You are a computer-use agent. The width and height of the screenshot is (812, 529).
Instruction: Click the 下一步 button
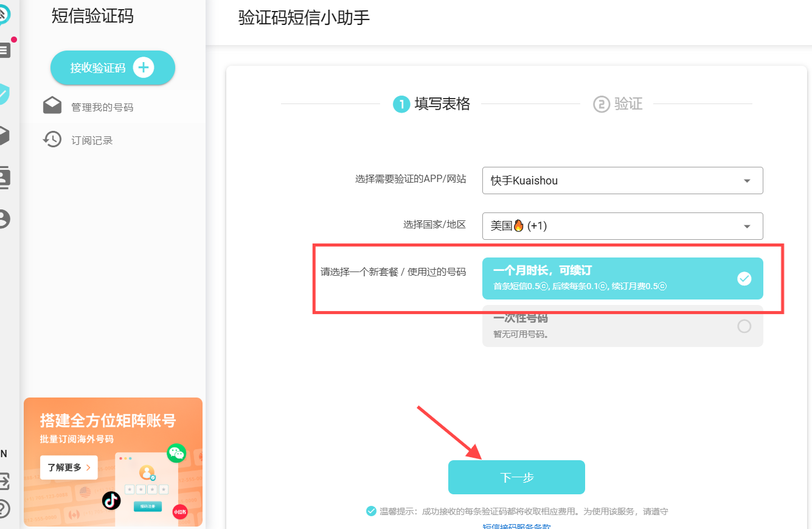click(516, 477)
